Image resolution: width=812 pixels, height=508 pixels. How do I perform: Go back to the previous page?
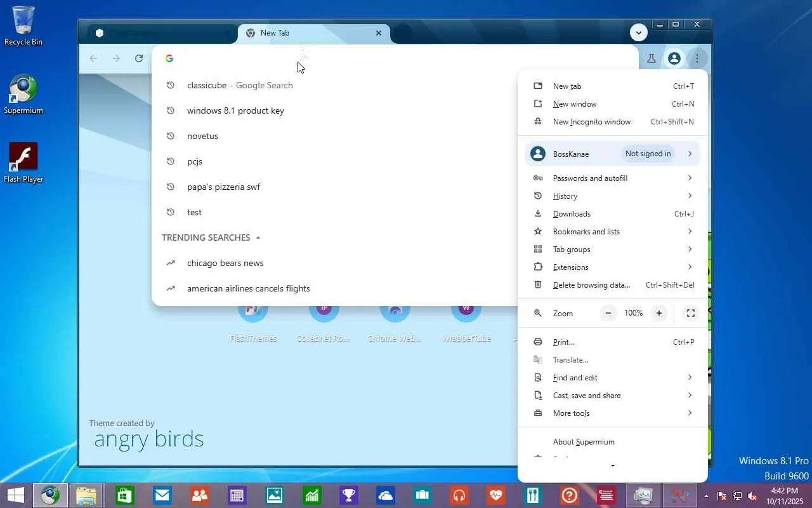(93, 58)
